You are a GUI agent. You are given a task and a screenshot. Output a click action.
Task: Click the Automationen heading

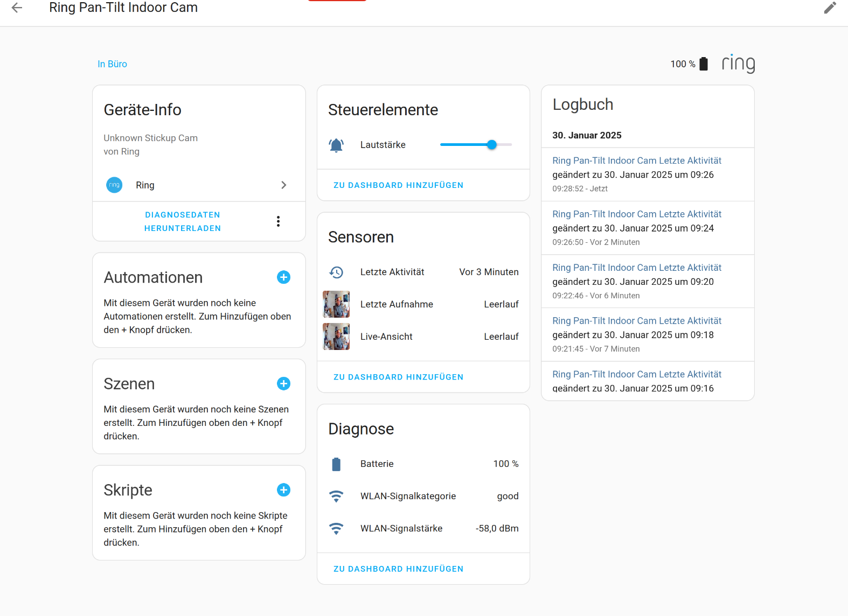pos(153,277)
